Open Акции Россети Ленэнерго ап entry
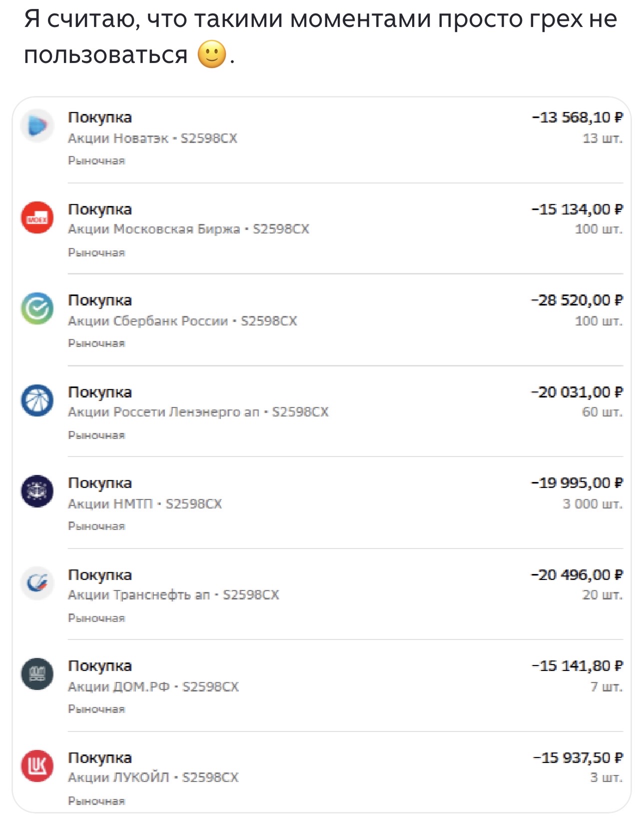This screenshot has height=823, width=644. click(198, 412)
